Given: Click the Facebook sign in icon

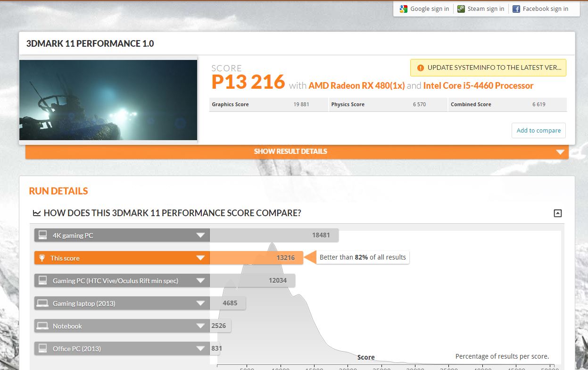Looking at the screenshot, I should point(516,8).
